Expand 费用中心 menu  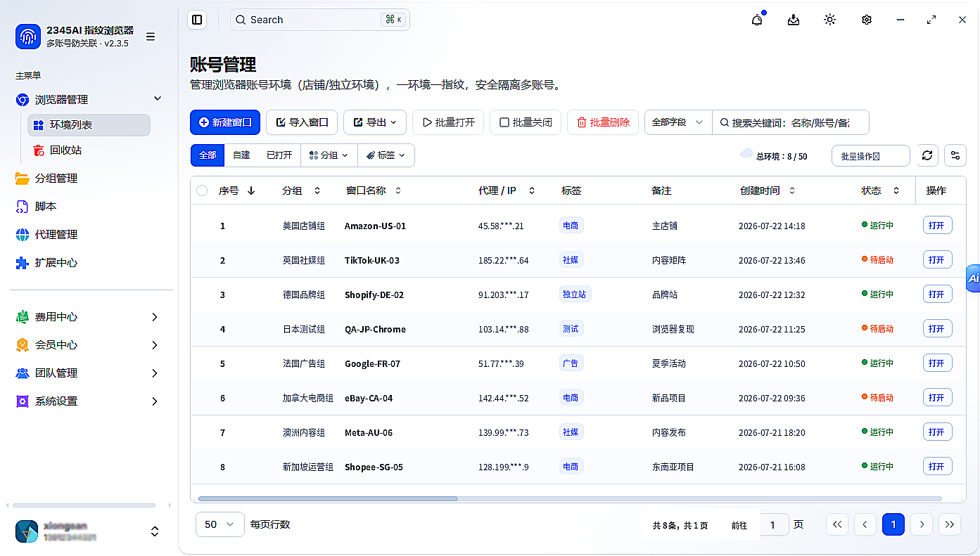(155, 317)
